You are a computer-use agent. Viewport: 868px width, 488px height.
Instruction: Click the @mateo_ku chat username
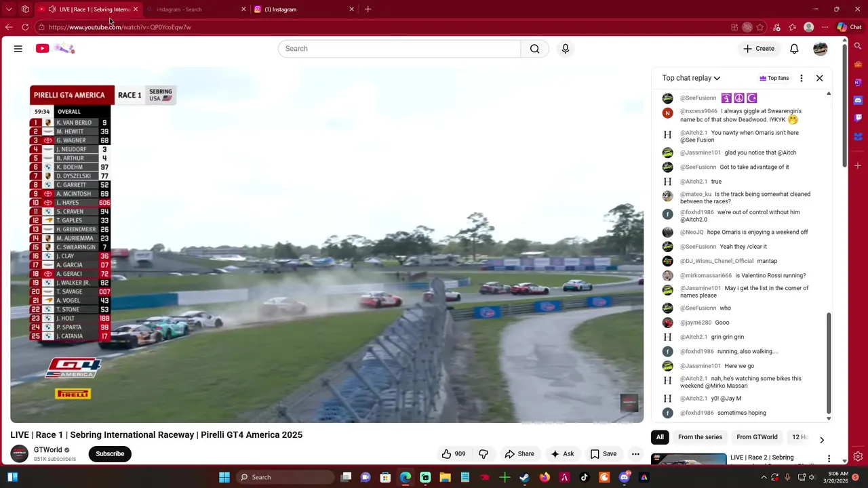pos(696,195)
